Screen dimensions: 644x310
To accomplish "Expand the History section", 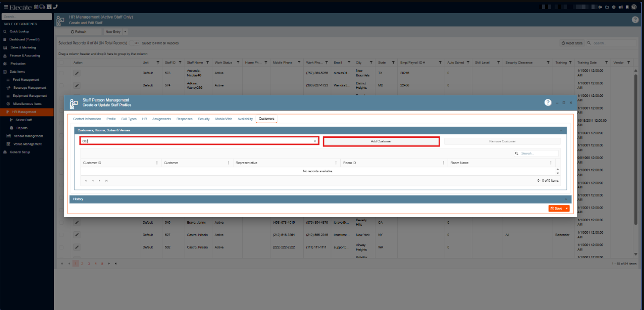I will [x=566, y=199].
